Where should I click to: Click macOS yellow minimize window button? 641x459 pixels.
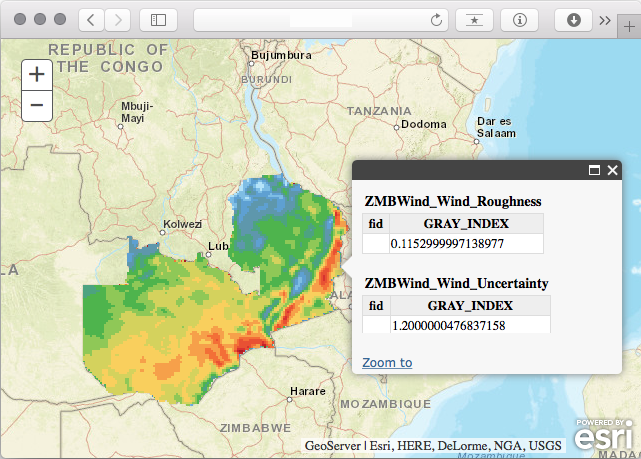[x=40, y=19]
